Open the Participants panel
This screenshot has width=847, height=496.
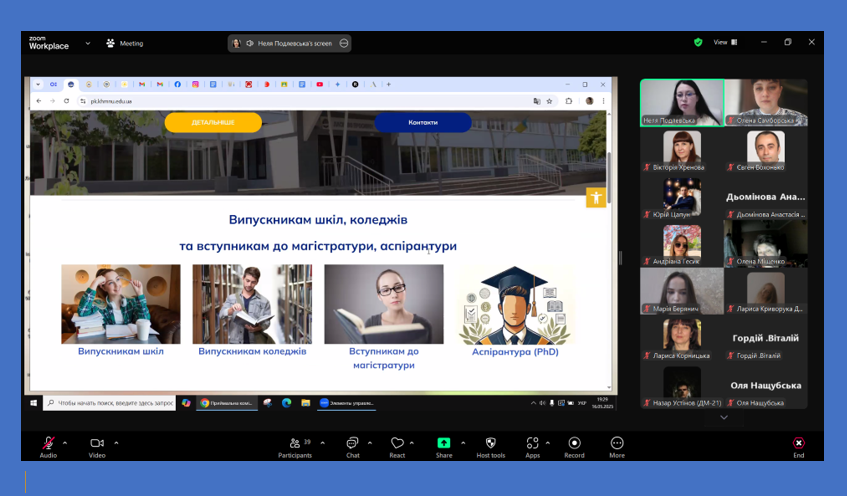tap(295, 447)
